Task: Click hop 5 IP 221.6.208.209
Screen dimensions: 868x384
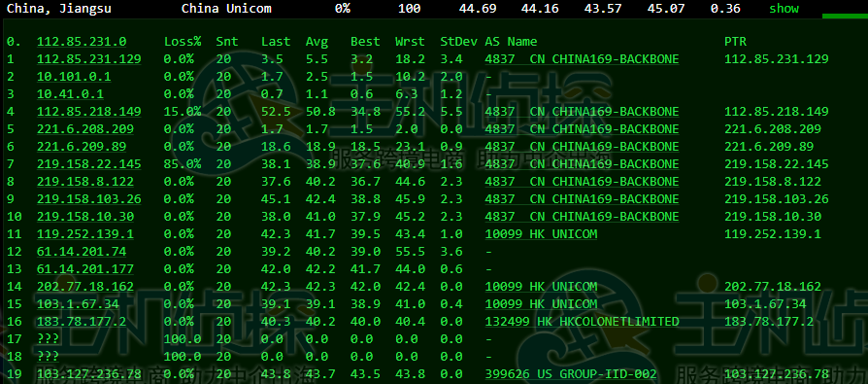Action: [85, 129]
